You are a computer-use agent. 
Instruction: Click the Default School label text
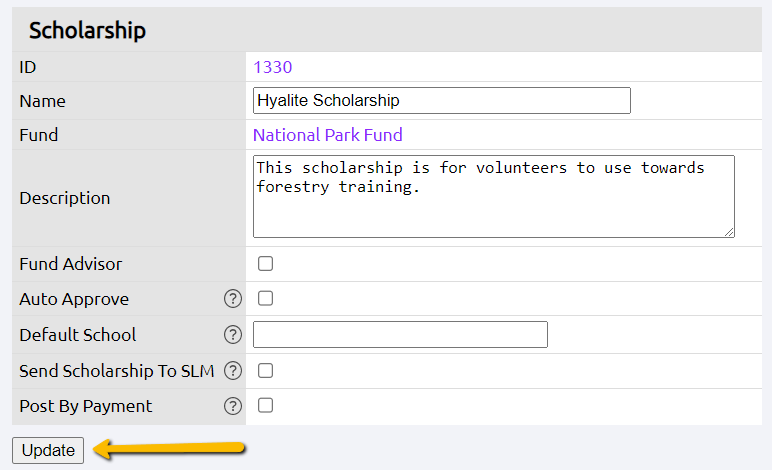point(77,335)
